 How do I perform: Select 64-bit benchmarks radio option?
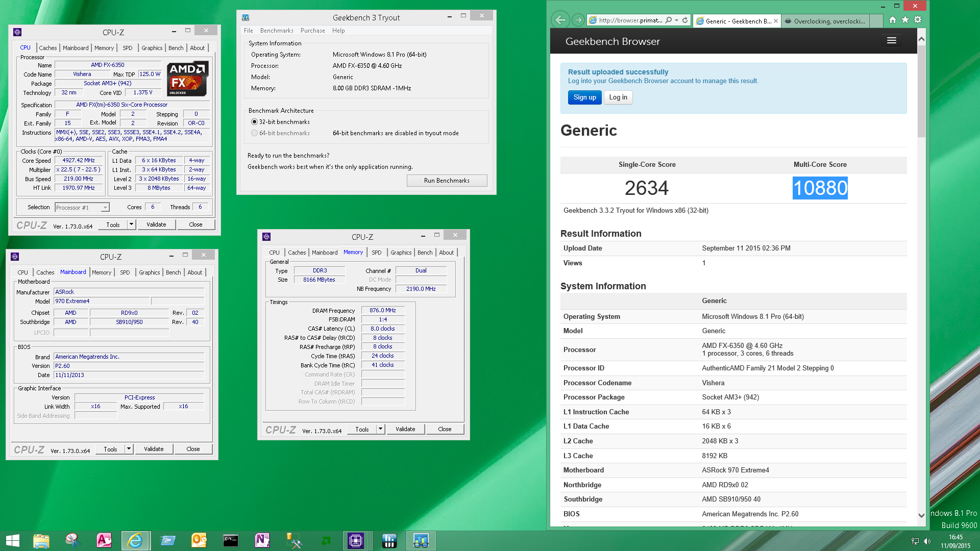(x=254, y=133)
